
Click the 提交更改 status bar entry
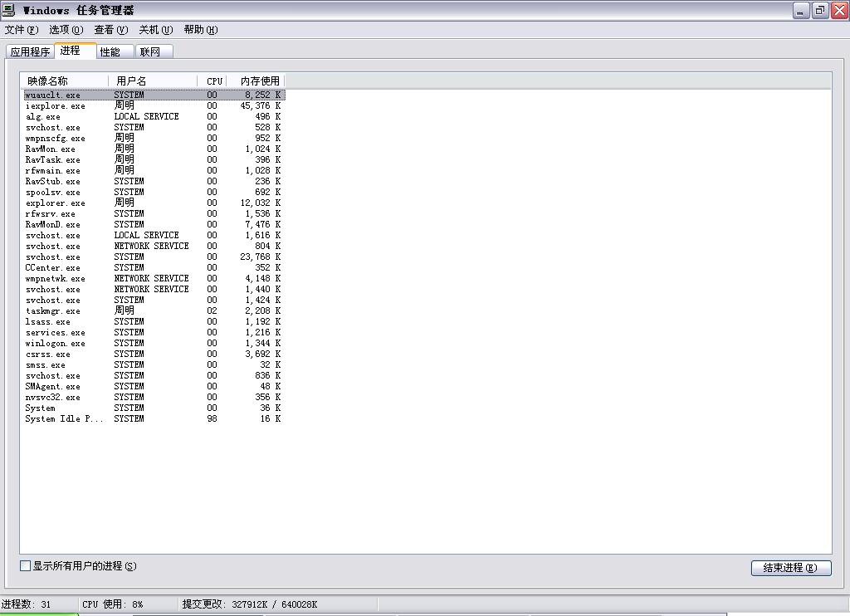pos(250,604)
